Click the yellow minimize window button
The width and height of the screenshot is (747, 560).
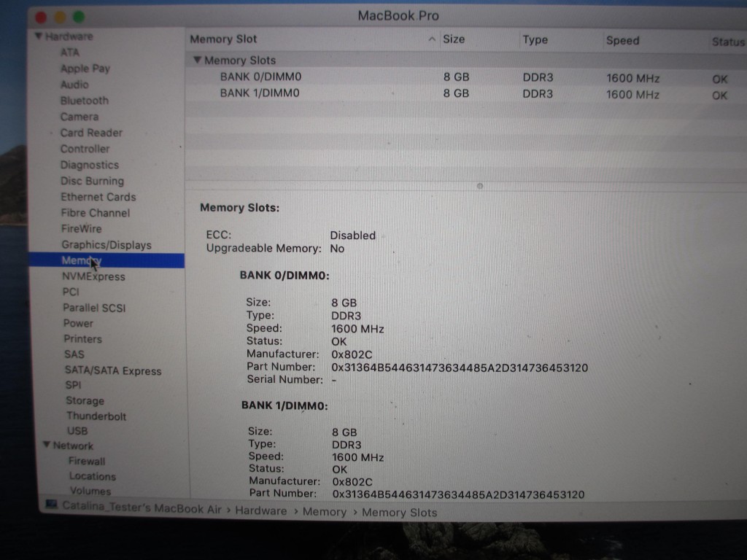coord(60,17)
